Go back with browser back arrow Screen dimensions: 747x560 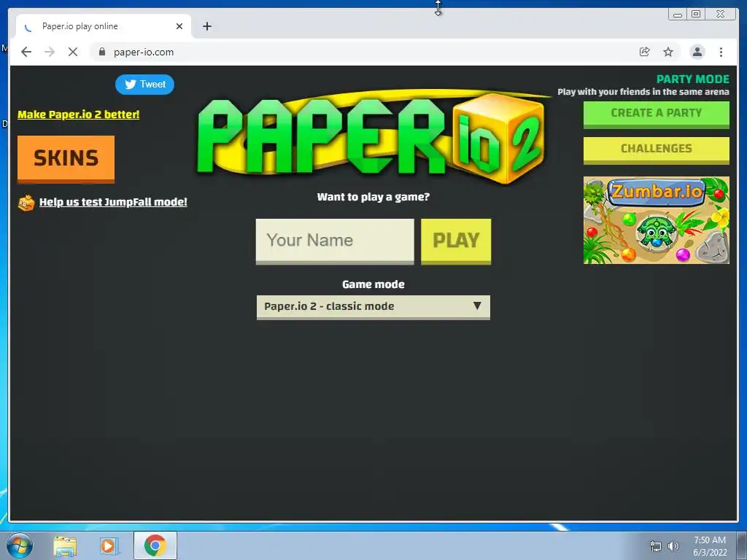26,52
